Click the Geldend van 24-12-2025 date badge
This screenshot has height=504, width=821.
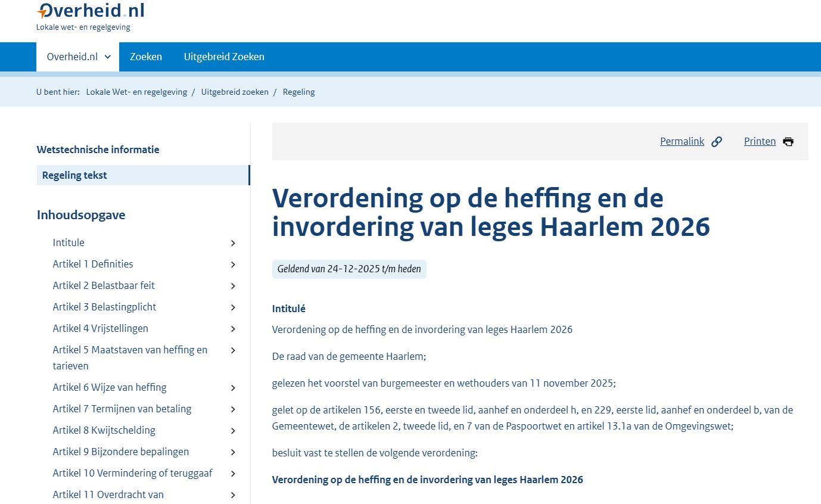(349, 269)
